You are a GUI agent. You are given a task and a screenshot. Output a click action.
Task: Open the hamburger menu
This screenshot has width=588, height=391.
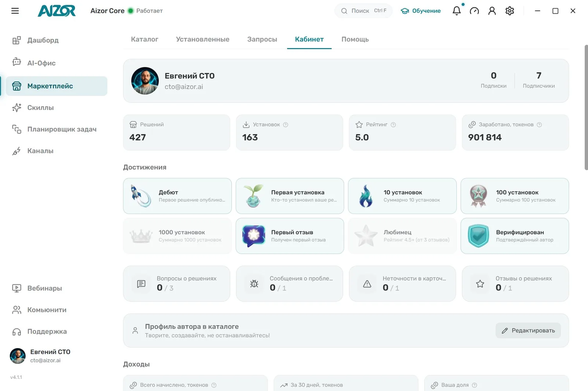[15, 11]
